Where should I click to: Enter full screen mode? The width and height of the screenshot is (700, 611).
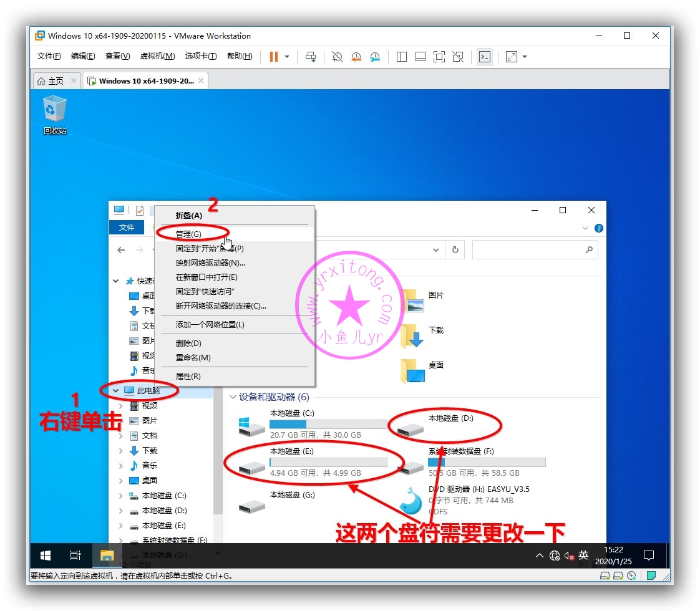coord(439,57)
